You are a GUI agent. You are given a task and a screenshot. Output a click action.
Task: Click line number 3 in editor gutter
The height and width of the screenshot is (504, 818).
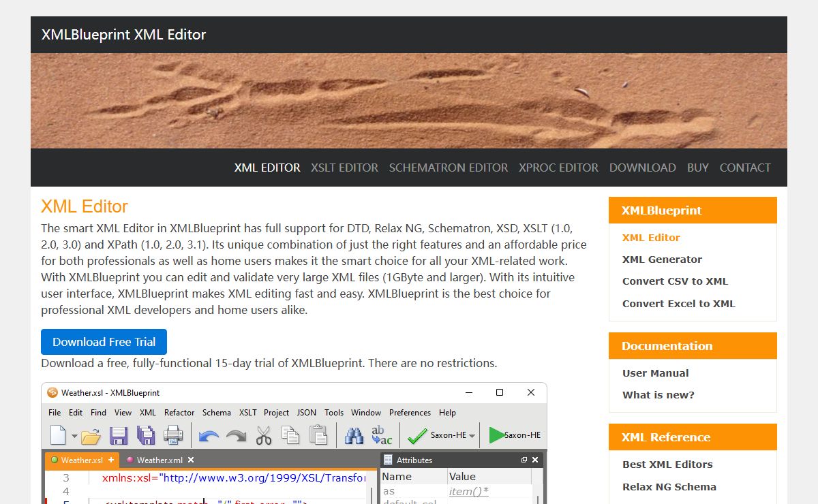tap(66, 478)
